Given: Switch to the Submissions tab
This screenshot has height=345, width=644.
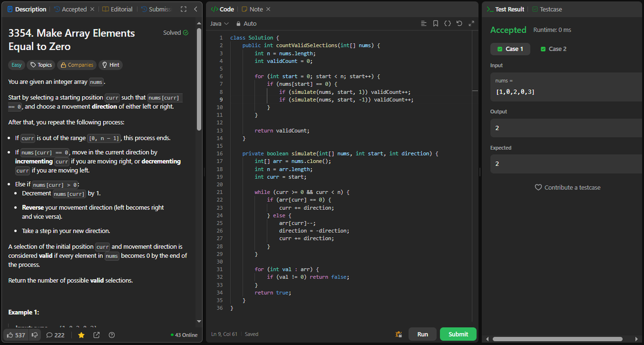Looking at the screenshot, I should tap(156, 9).
